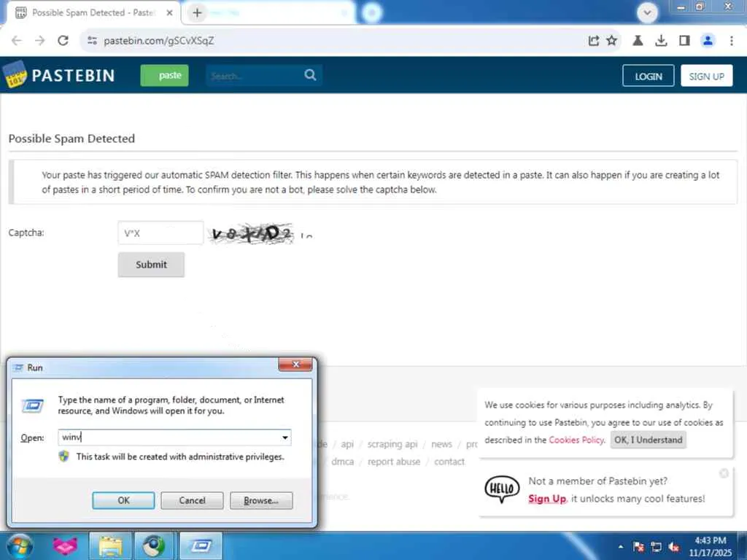Click the captcha image

coord(252,233)
